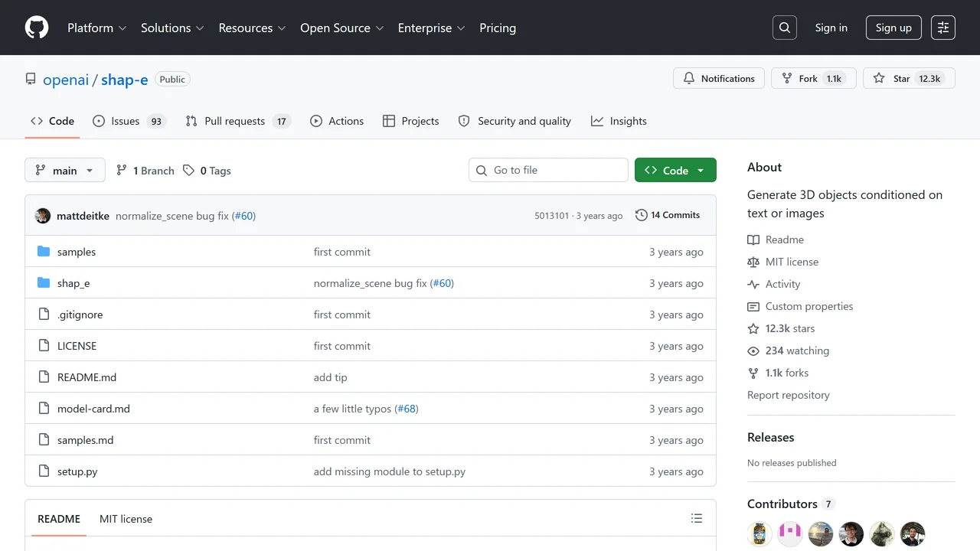Click mattdeitke's avatar in latest commit
This screenshot has width=980, height=551.
(x=43, y=216)
